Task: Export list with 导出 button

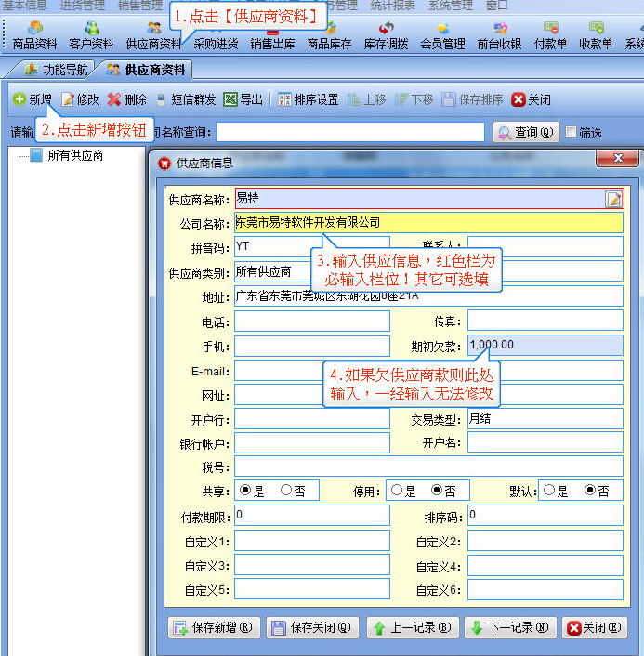Action: point(243,99)
